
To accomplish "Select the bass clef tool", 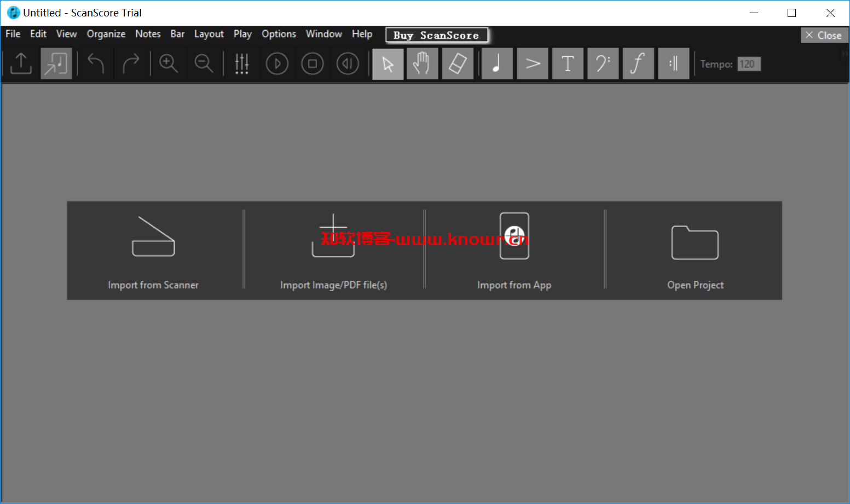I will point(603,64).
